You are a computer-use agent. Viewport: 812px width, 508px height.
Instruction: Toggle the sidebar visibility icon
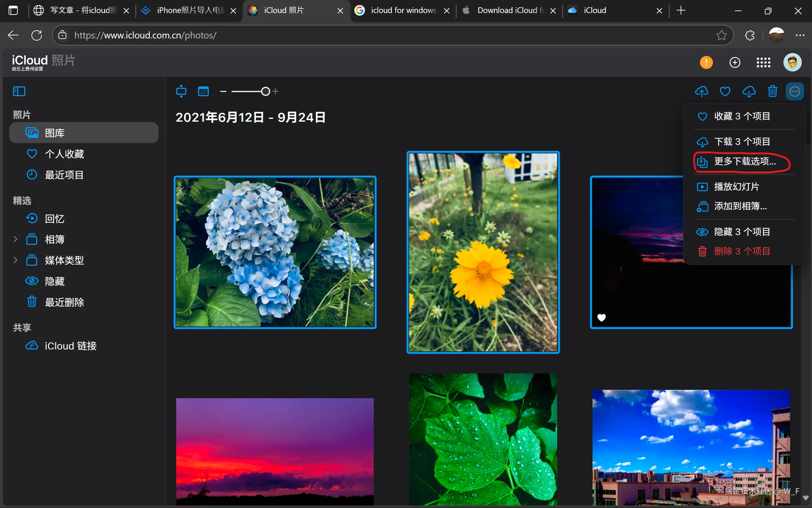click(19, 91)
